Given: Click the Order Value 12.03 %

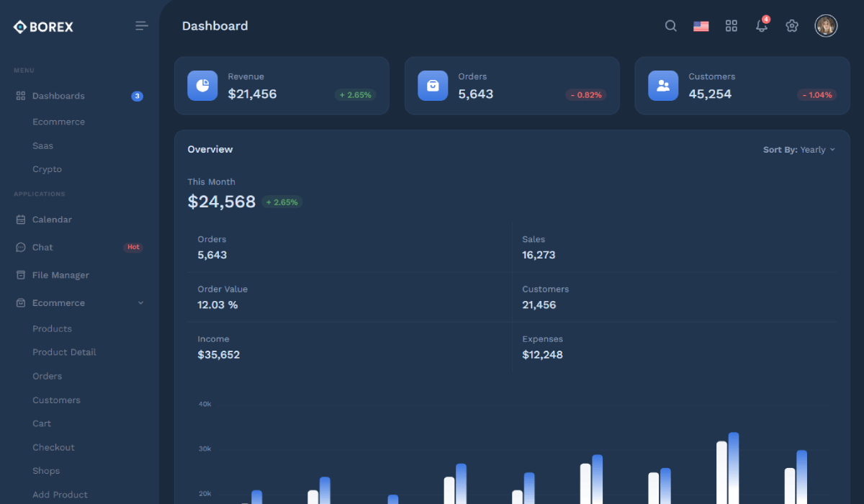Looking at the screenshot, I should pos(217,305).
